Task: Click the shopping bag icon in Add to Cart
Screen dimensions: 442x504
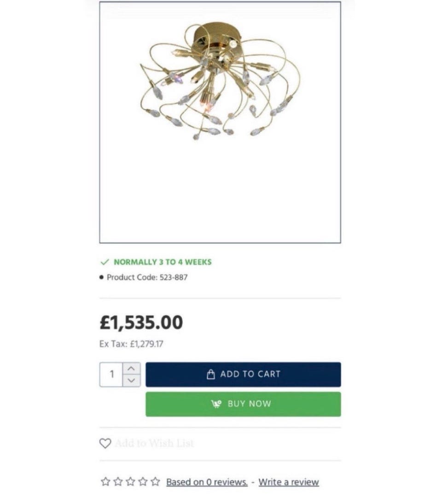Action: coord(211,374)
